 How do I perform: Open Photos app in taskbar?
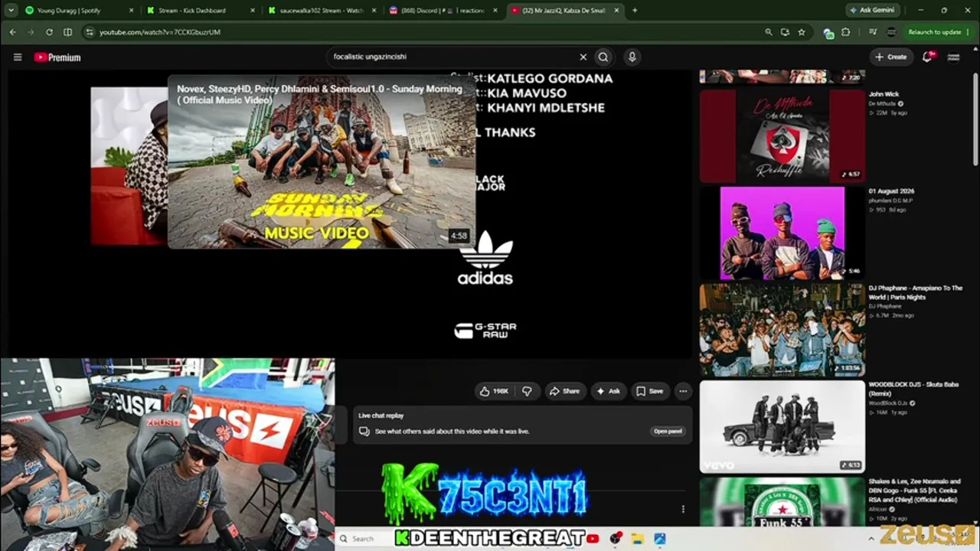pos(660,539)
